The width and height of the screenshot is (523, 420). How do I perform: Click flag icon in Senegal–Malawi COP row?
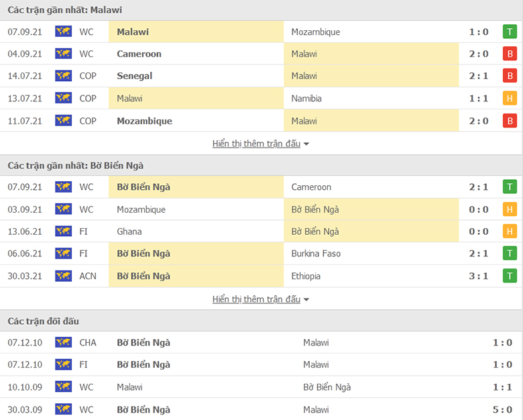[63, 76]
